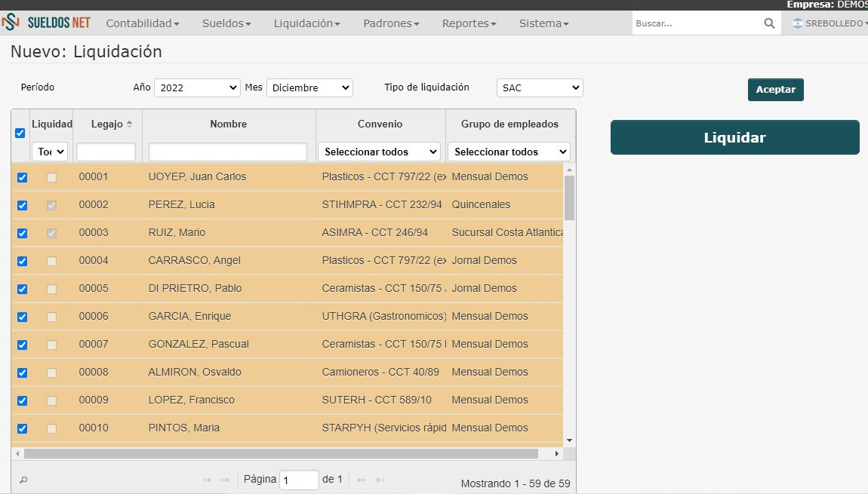Click the Nombre filter text field
The width and height of the screenshot is (868, 494).
point(227,152)
